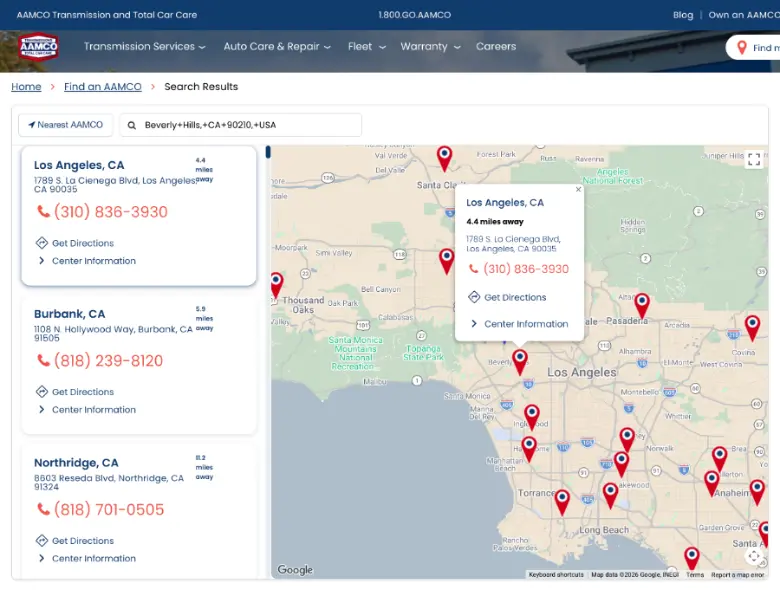Click the map camera controls button
Screen dimensions: 780x590
pyautogui.click(x=754, y=556)
